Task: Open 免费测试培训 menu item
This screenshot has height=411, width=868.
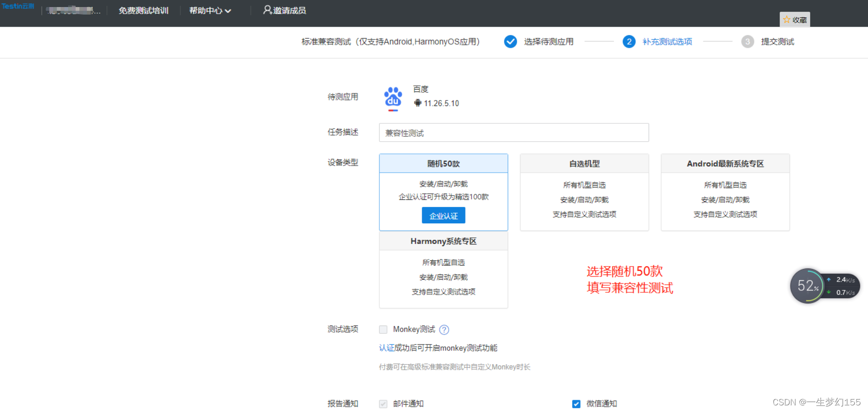Action: [143, 10]
